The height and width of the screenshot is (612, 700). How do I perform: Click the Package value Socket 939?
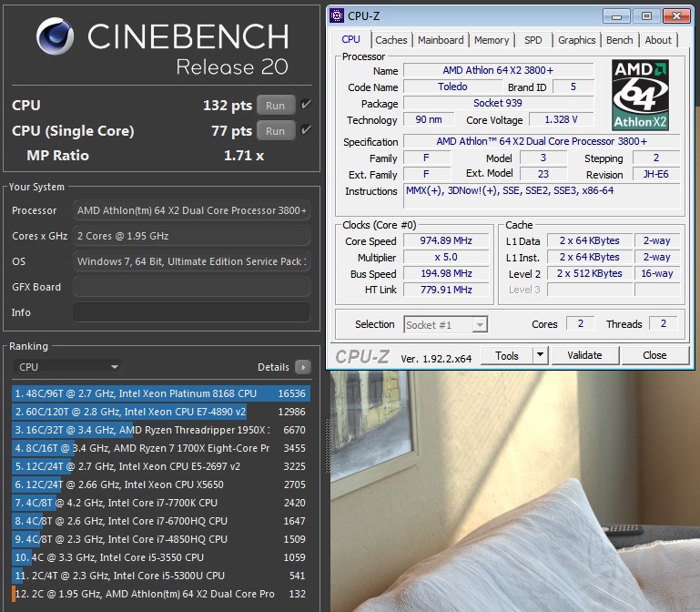pos(498,103)
